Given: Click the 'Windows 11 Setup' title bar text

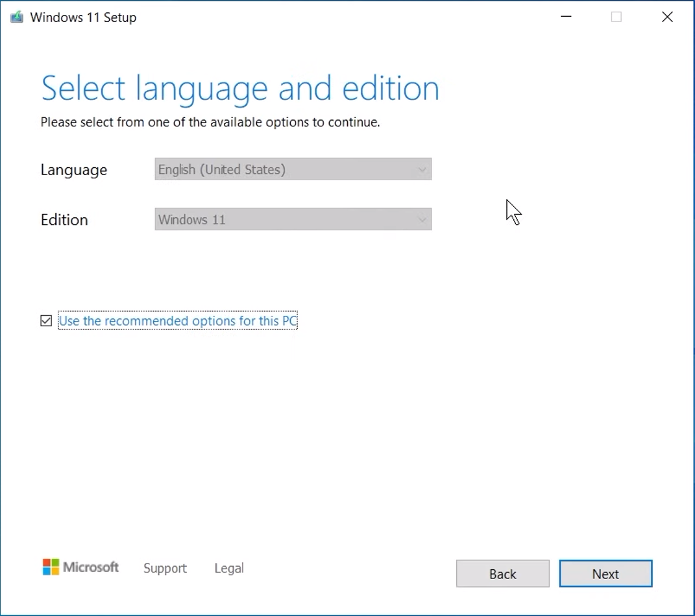Looking at the screenshot, I should [83, 18].
